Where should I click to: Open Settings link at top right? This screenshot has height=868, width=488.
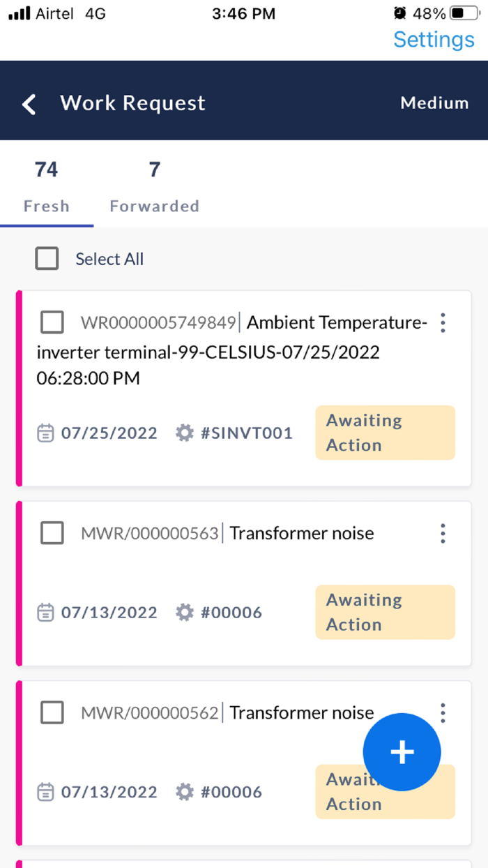coord(434,40)
